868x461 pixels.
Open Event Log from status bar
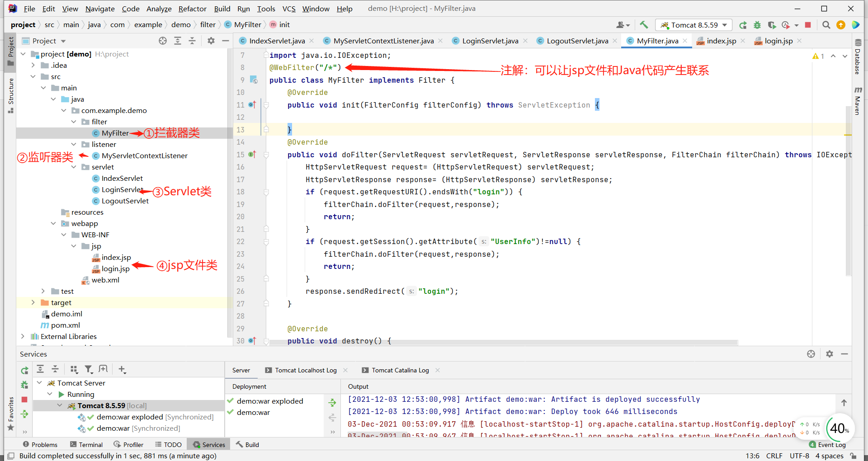[827, 444]
